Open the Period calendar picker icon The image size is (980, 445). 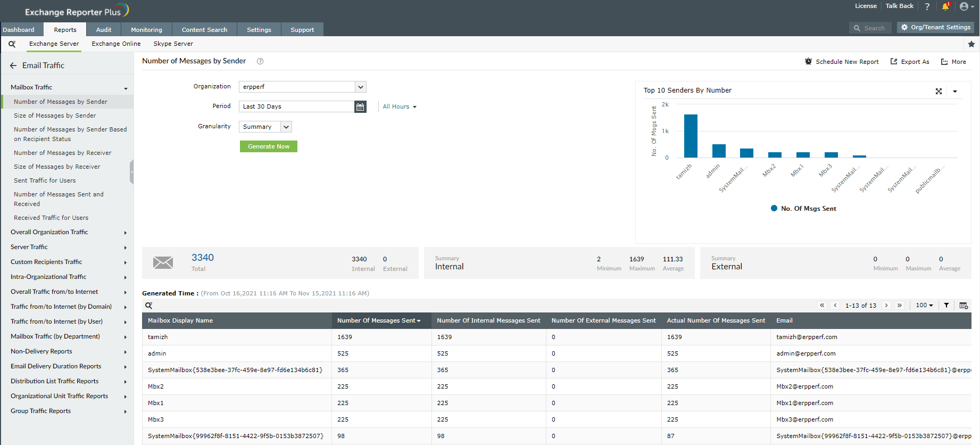click(360, 107)
